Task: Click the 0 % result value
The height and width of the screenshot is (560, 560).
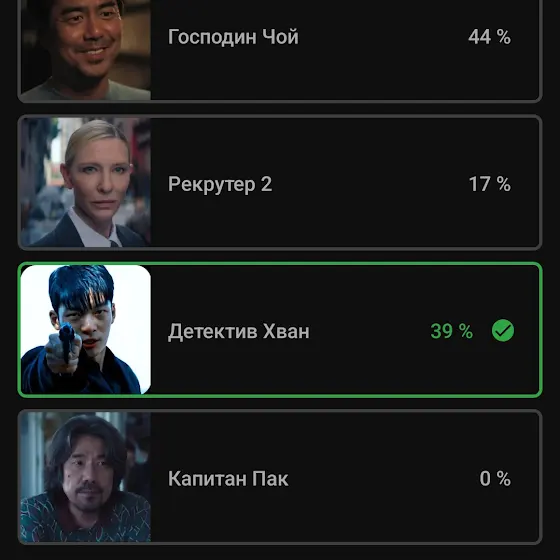Action: (x=495, y=478)
